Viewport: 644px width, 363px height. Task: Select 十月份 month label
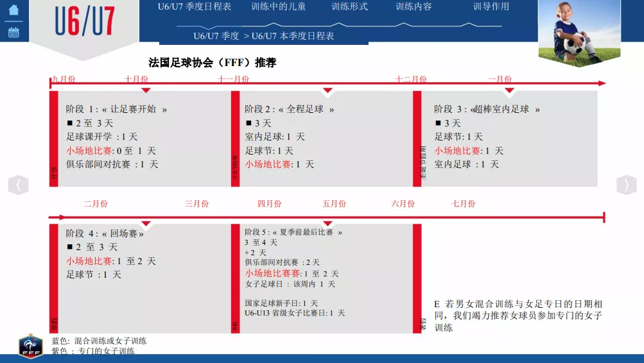136,79
